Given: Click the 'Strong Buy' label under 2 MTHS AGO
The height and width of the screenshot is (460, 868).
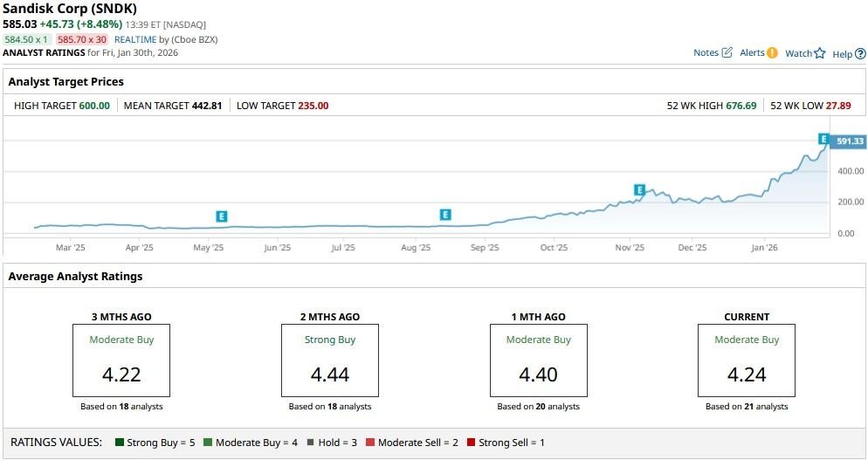Looking at the screenshot, I should 330,340.
